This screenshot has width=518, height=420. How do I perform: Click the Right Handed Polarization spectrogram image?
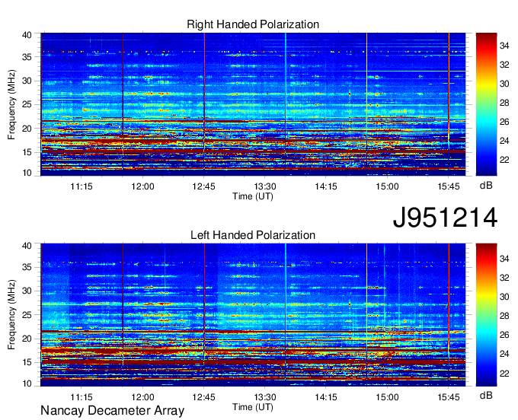click(x=253, y=104)
